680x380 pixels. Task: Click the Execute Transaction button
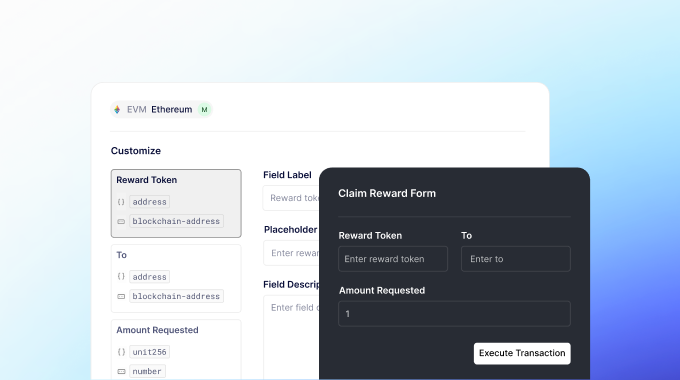(x=522, y=354)
